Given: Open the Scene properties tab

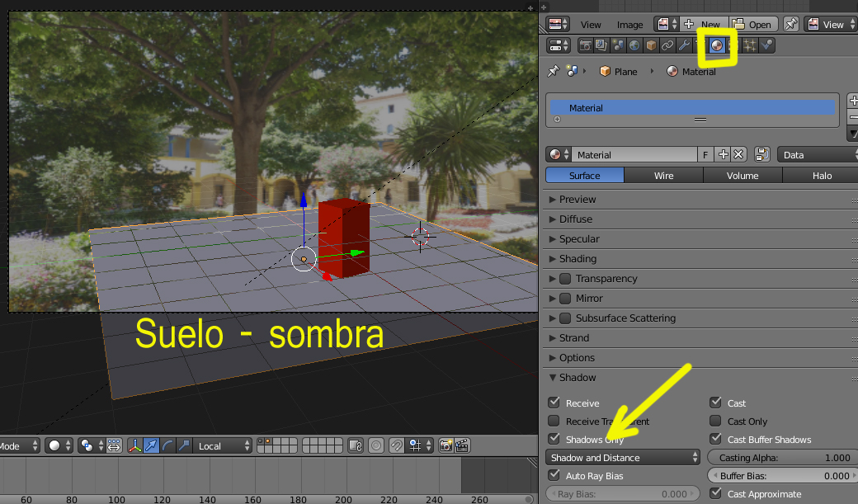Looking at the screenshot, I should tap(618, 45).
